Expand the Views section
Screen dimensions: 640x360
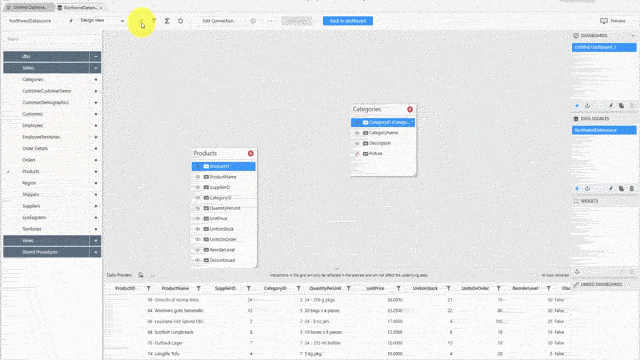click(96, 240)
